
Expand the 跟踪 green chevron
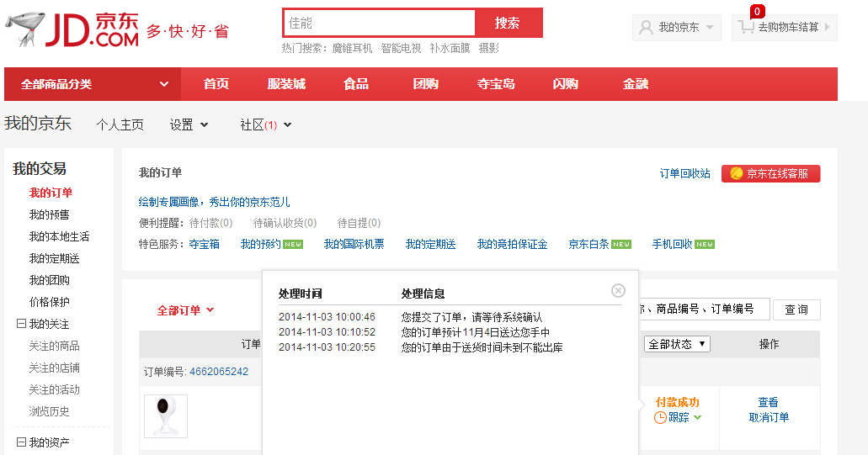click(697, 417)
